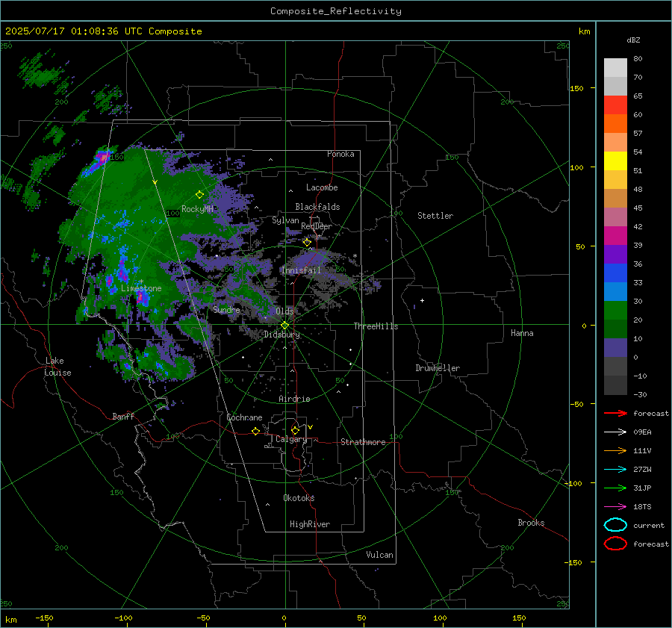672x628 pixels.
Task: Click the Composite_Reflectivity title
Action: point(335,11)
